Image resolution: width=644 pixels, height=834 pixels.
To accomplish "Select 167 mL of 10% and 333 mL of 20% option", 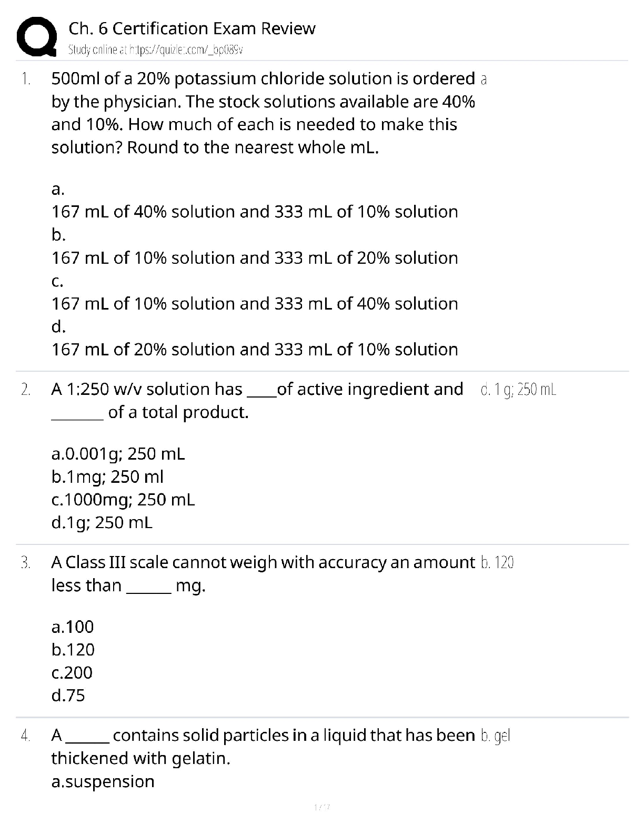I will (255, 258).
